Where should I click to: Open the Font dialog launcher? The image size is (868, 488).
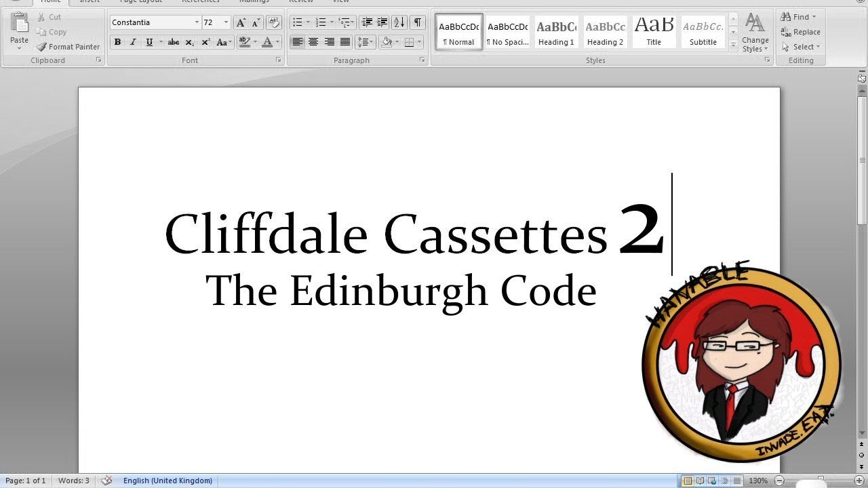[x=279, y=60]
